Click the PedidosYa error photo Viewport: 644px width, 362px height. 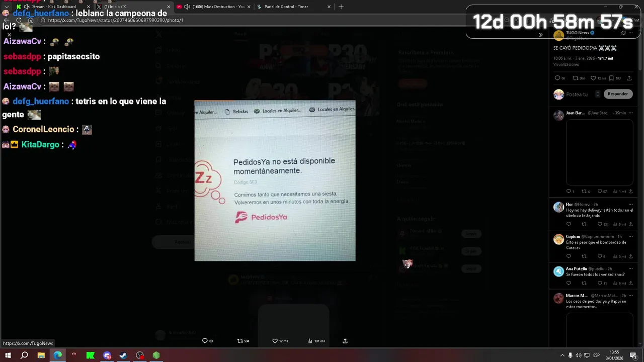(x=275, y=180)
